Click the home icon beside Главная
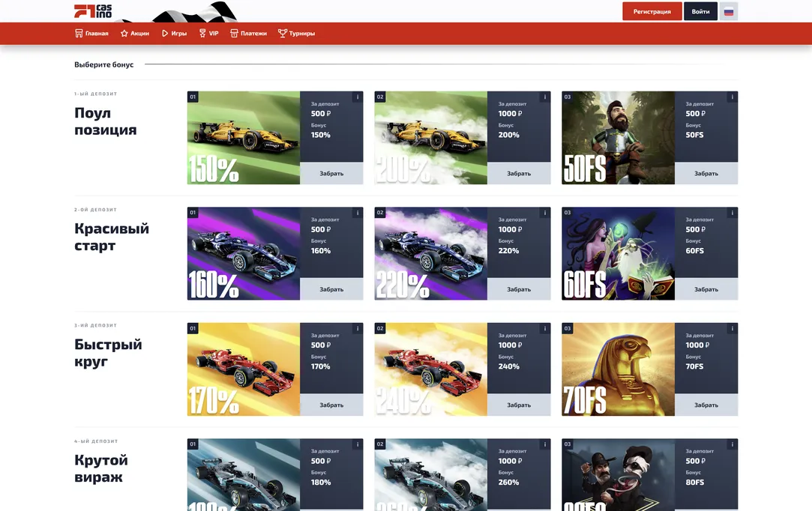Screen dimensions: 812x511 point(78,33)
